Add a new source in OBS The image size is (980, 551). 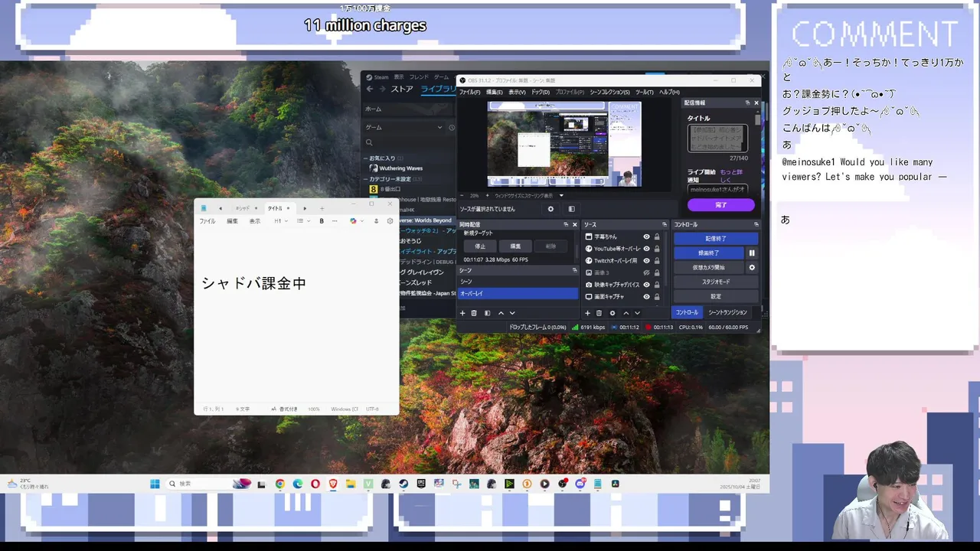[x=587, y=313]
